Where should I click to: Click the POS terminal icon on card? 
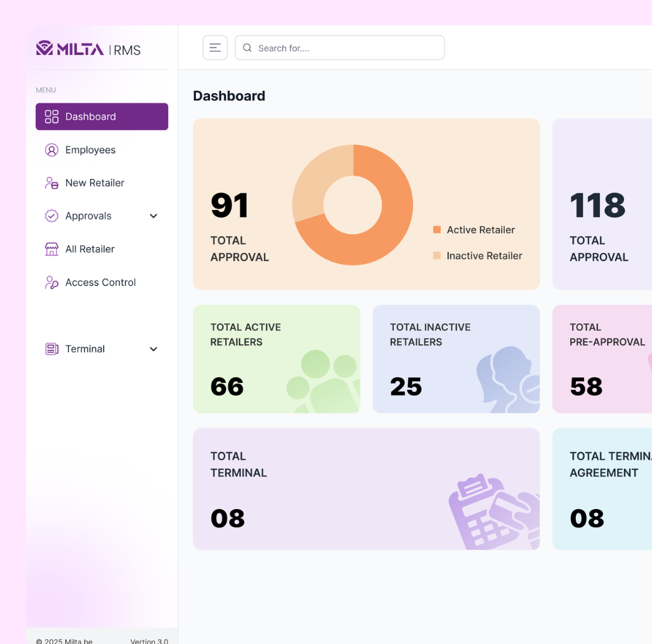[x=494, y=512]
